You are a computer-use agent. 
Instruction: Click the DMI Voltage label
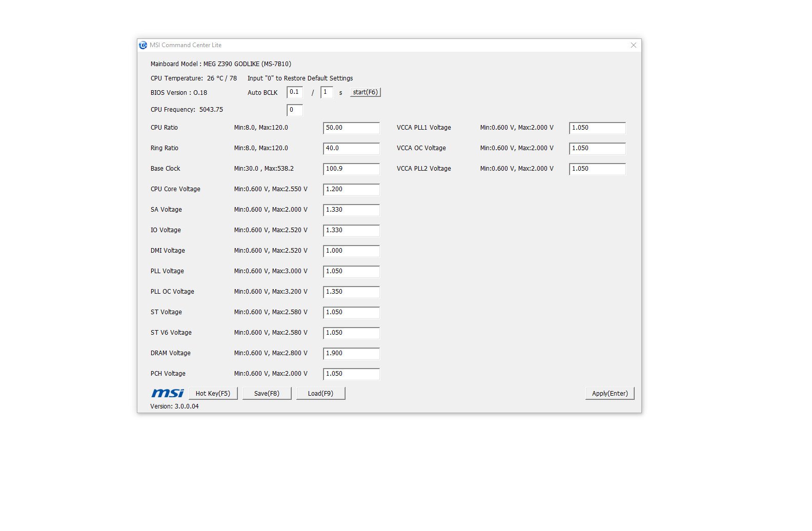(x=168, y=251)
